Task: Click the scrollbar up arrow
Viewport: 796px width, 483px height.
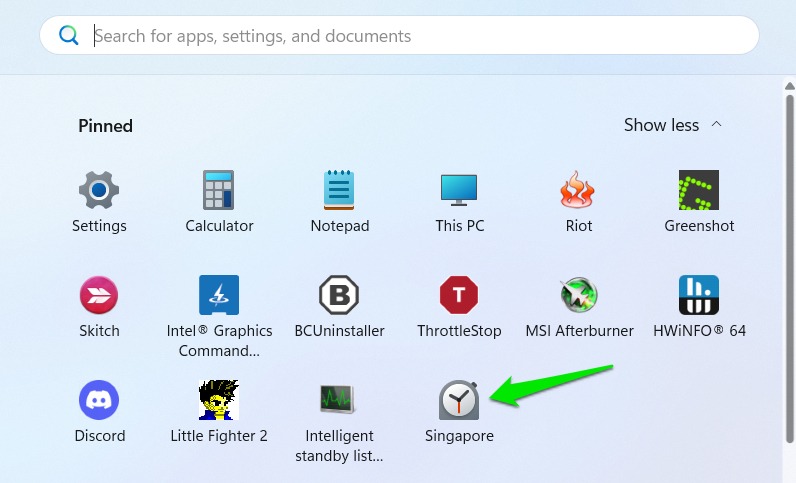Action: click(x=789, y=86)
